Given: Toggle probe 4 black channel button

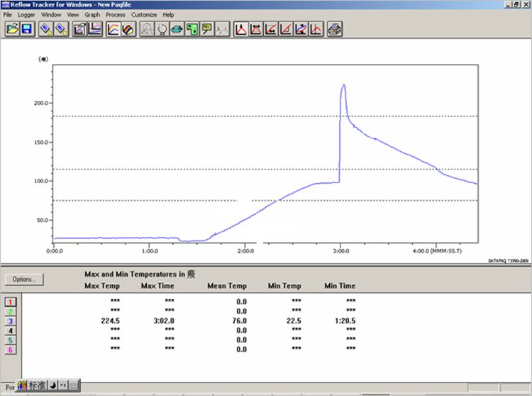Looking at the screenshot, I should click(x=11, y=331).
